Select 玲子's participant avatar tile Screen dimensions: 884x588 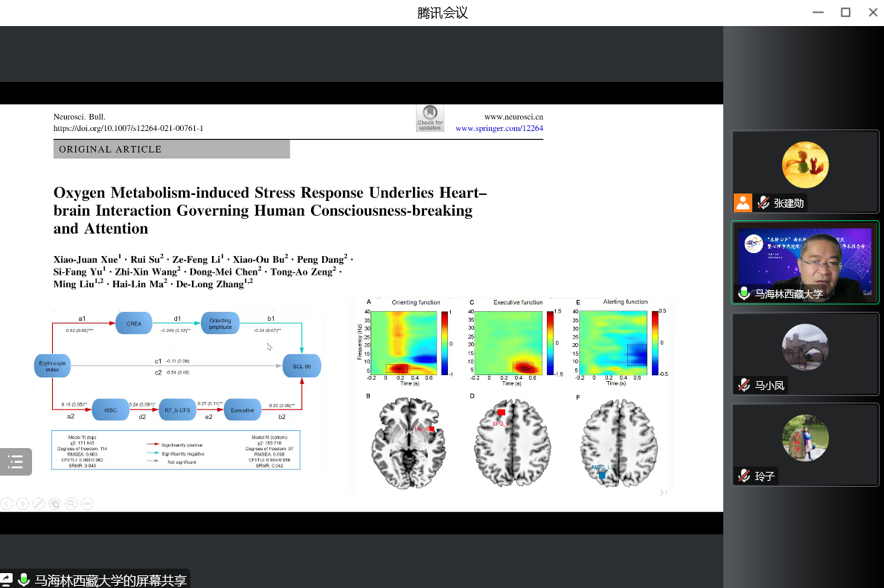[805, 438]
